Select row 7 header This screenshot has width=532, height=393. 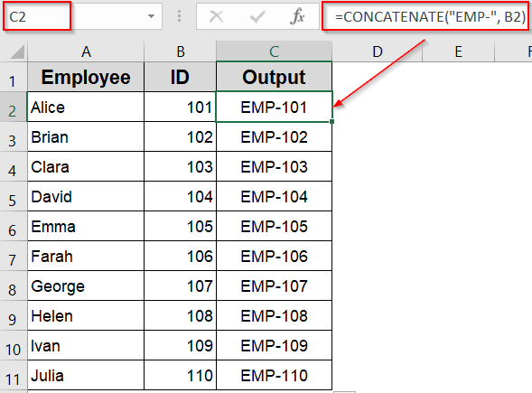[14, 257]
